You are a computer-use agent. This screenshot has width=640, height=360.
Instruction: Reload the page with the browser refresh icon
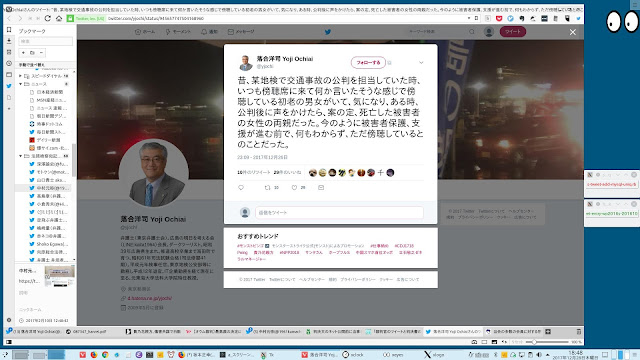coord(48,18)
